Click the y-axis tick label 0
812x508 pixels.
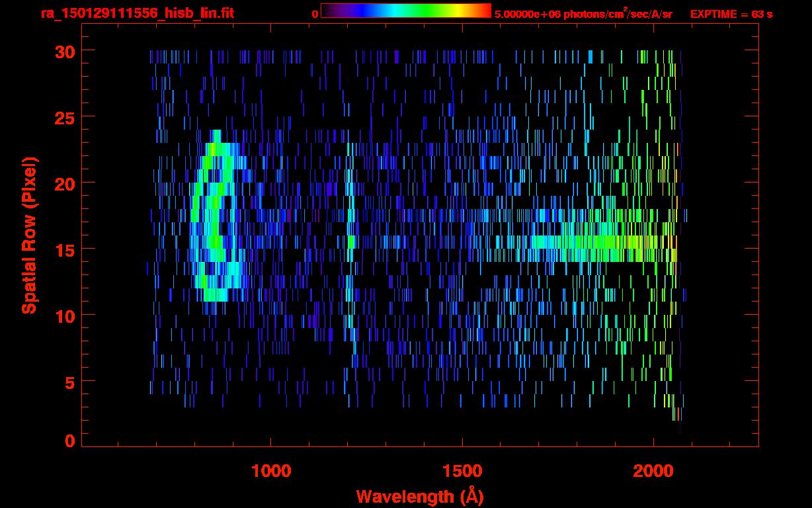(71, 441)
